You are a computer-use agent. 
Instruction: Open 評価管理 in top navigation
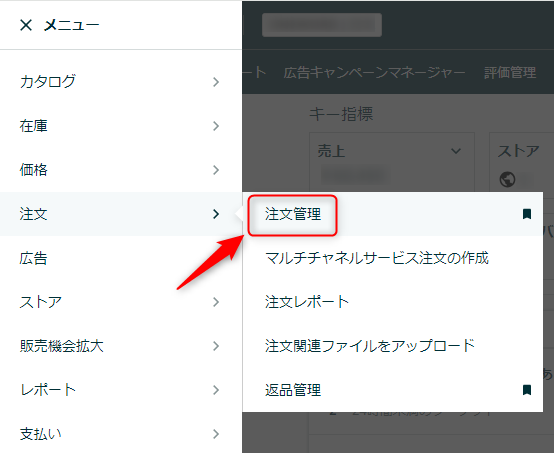pos(510,72)
